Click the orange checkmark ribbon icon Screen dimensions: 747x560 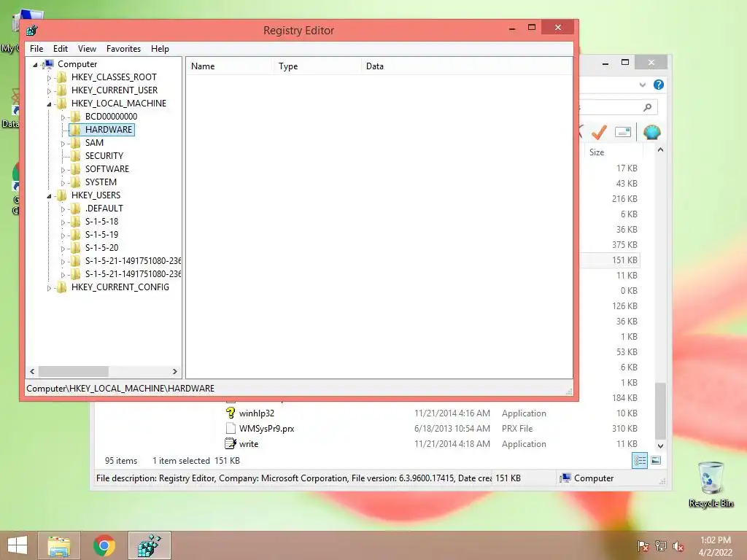click(599, 133)
